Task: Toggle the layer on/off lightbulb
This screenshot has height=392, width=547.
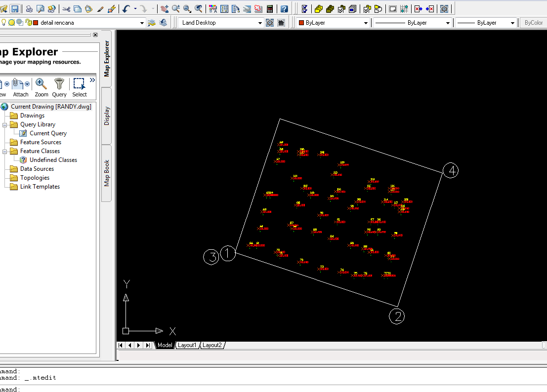Action: [4, 23]
